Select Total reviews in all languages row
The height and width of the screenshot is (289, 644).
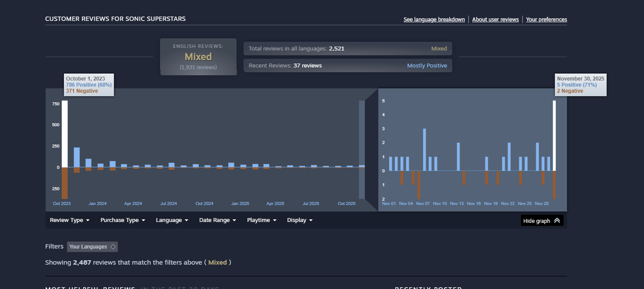(x=348, y=49)
